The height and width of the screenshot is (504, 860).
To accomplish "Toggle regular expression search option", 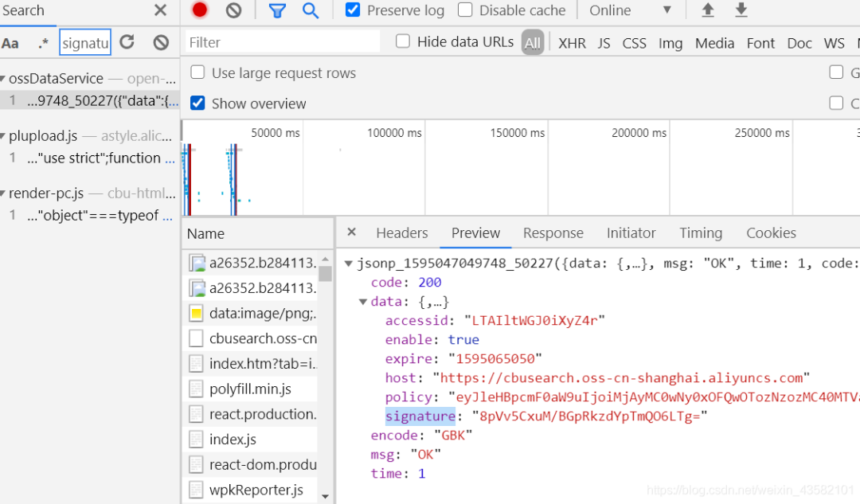I will (x=43, y=43).
